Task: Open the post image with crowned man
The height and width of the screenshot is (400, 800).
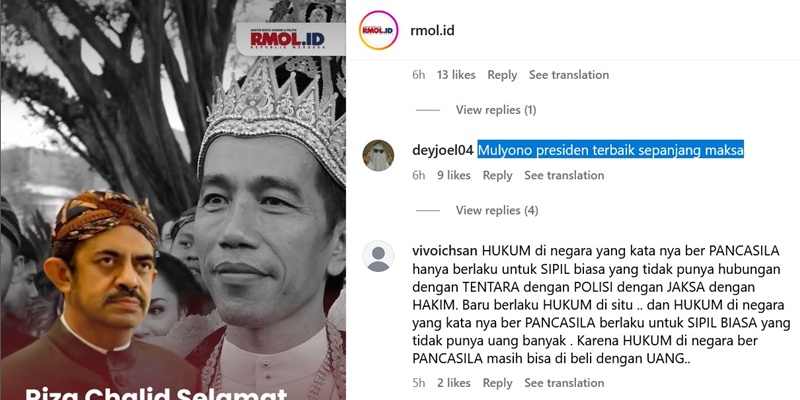Action: [173, 200]
